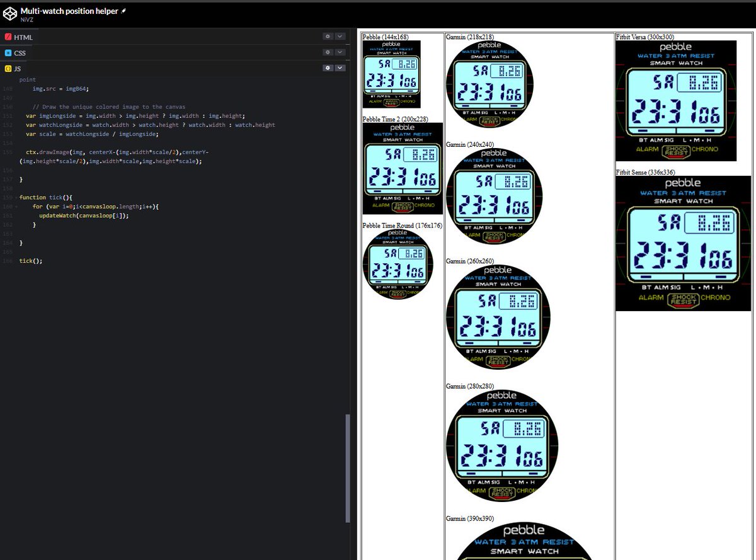The image size is (756, 560).
Task: Click the label Garmin (240x240)
Action: [x=470, y=144]
